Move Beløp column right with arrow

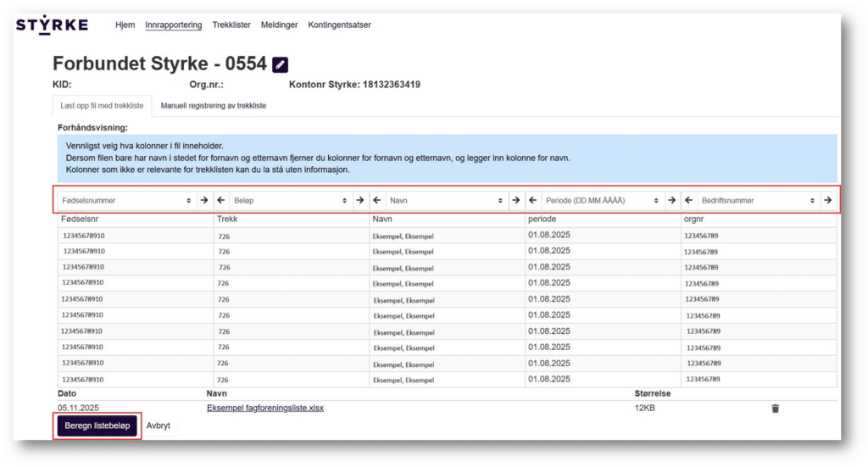[x=360, y=201]
